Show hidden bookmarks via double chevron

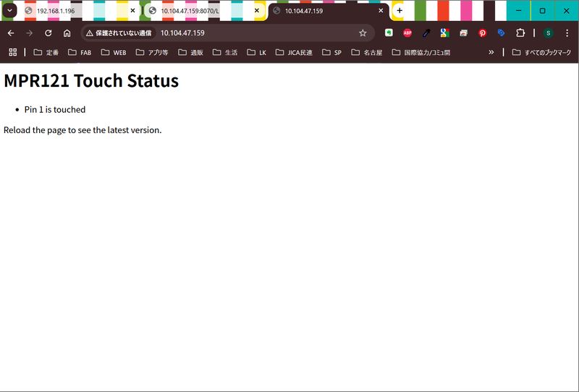(x=491, y=52)
